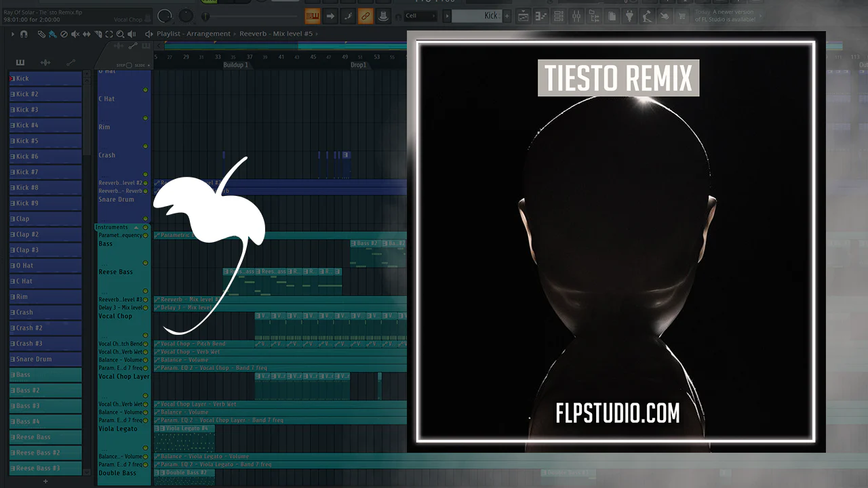Open the Piano roll step icon
Image resolution: width=868 pixels, height=488 pixels.
click(541, 16)
